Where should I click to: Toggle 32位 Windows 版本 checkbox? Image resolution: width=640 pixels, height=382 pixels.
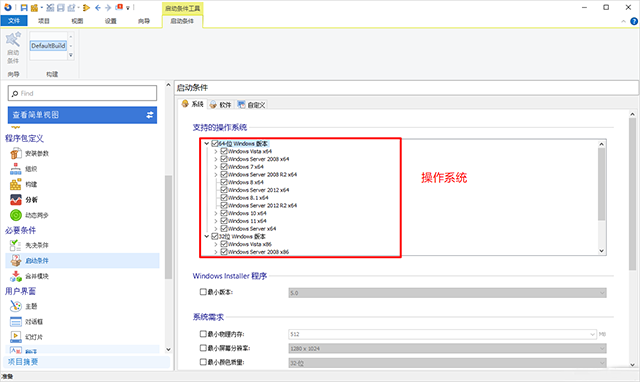(x=215, y=236)
